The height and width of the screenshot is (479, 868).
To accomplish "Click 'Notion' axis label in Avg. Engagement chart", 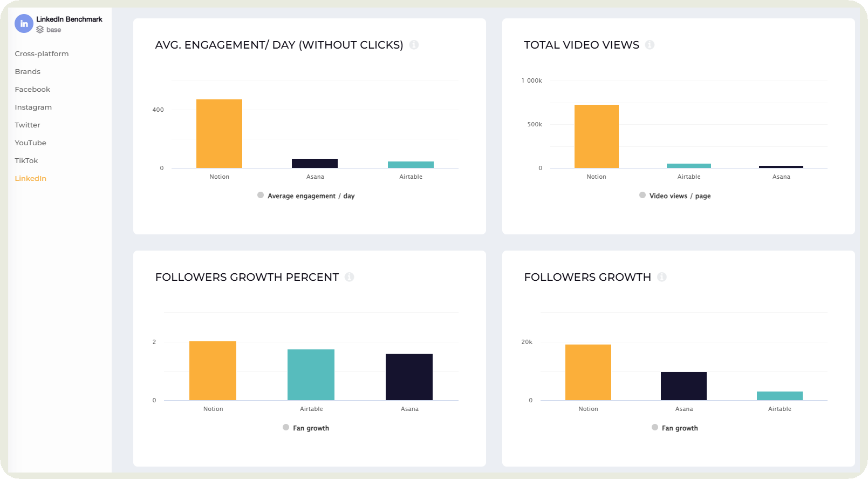I will point(219,177).
